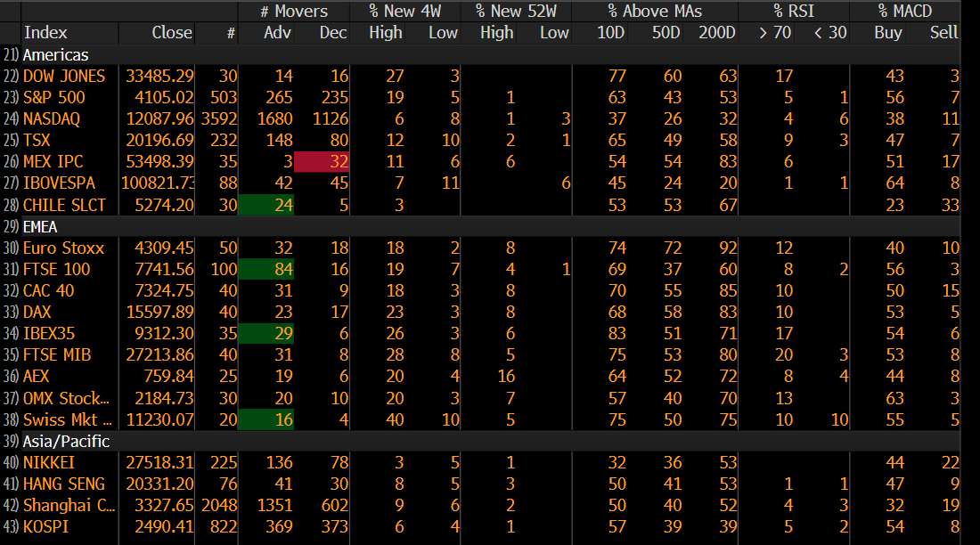Click the % New 52W group header
This screenshot has width=980, height=545.
pyautogui.click(x=516, y=12)
